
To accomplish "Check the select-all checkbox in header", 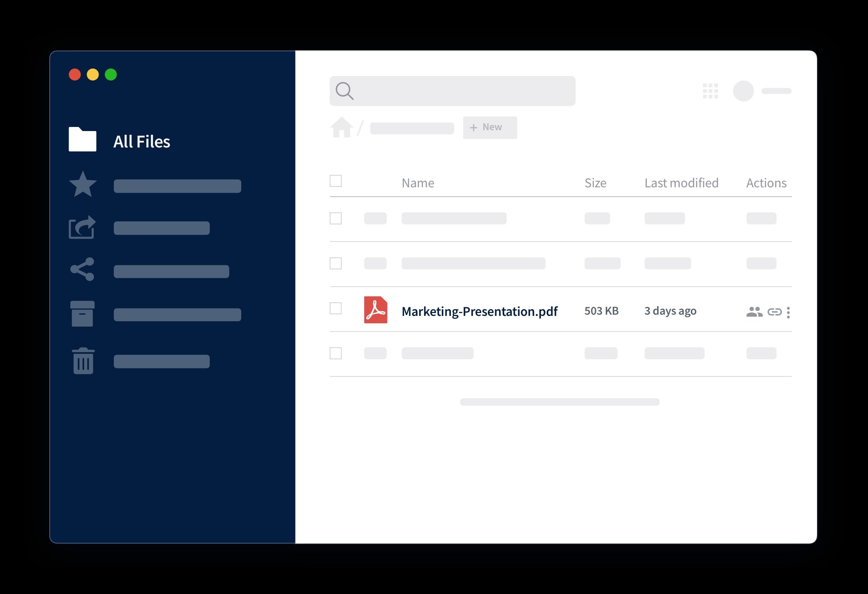I will click(x=336, y=181).
